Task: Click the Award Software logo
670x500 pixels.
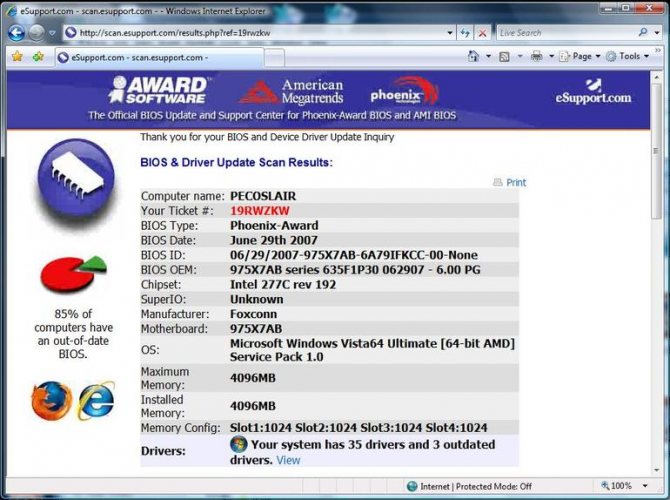Action: tap(157, 90)
